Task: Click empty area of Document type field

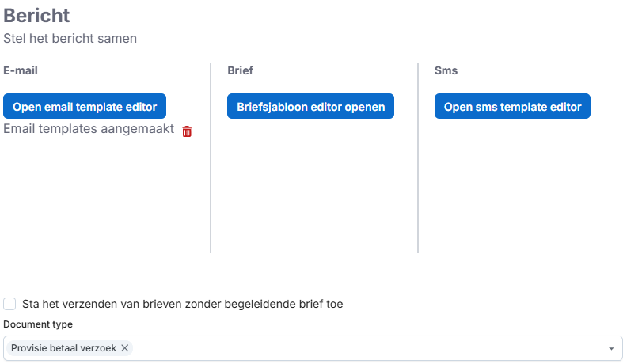Action: (x=364, y=348)
